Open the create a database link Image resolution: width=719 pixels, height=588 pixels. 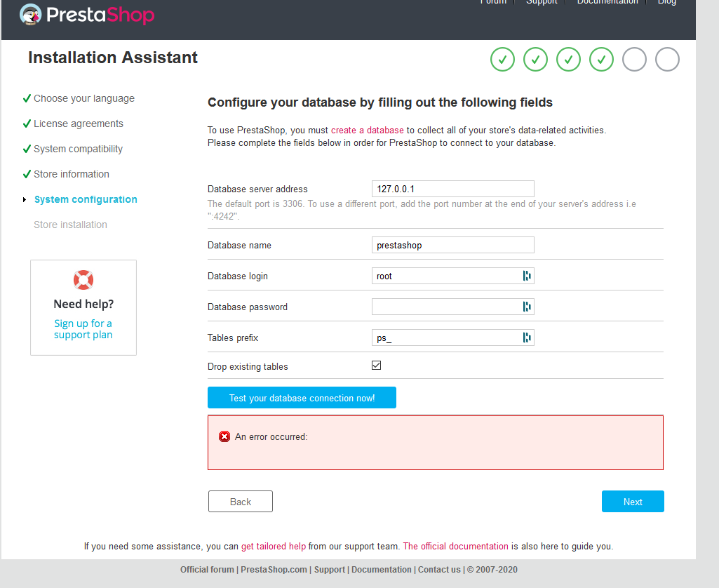point(368,130)
